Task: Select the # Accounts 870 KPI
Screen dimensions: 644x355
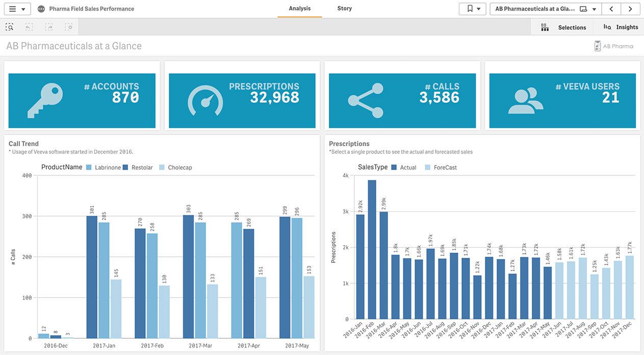Action: (x=82, y=101)
